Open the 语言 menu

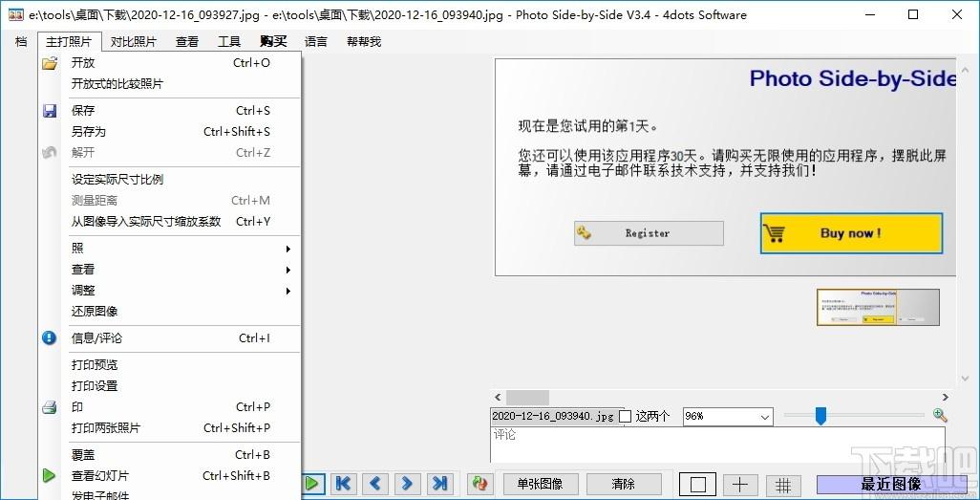(x=315, y=42)
